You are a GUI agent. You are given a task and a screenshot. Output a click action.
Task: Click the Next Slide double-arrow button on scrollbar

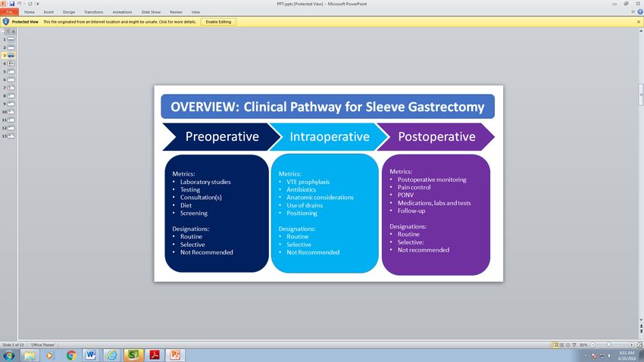point(641,331)
